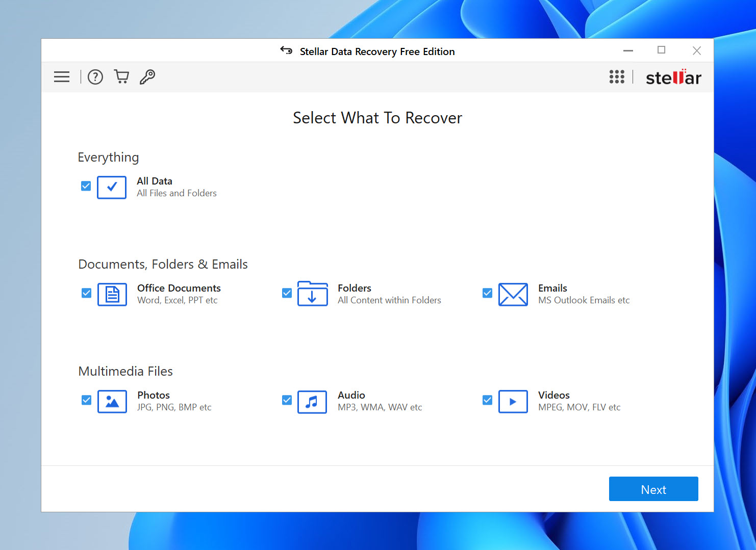Click the Office Documents page icon
Viewport: 756px width, 550px height.
coord(112,294)
